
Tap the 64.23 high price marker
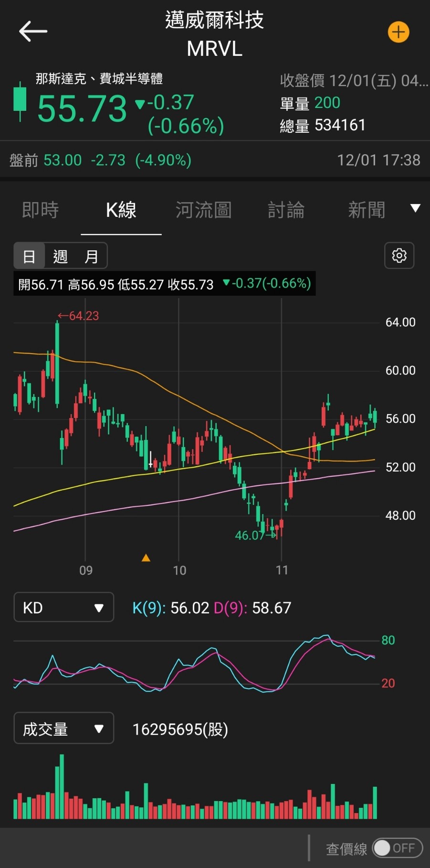79,316
